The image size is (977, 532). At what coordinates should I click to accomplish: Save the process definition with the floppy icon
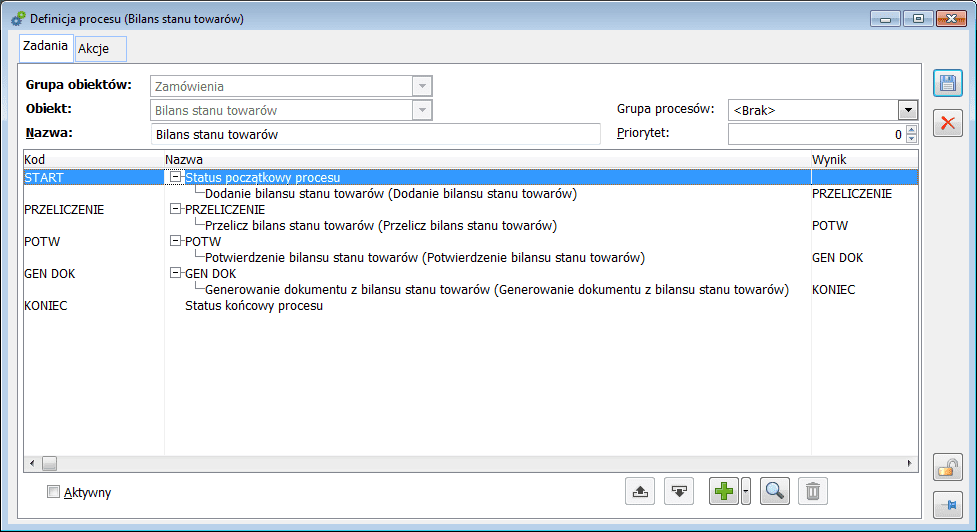948,83
